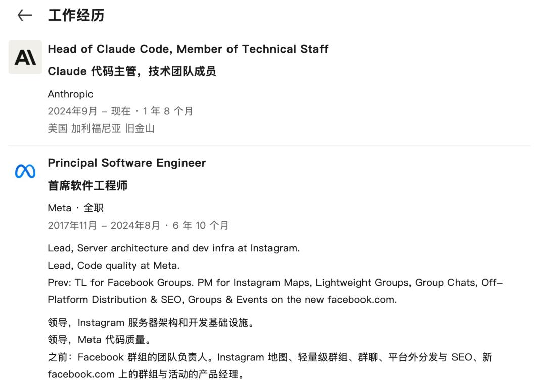Click the 美国 加利福尼亚 旧金山 location text
The height and width of the screenshot is (392, 546).
pyautogui.click(x=101, y=128)
